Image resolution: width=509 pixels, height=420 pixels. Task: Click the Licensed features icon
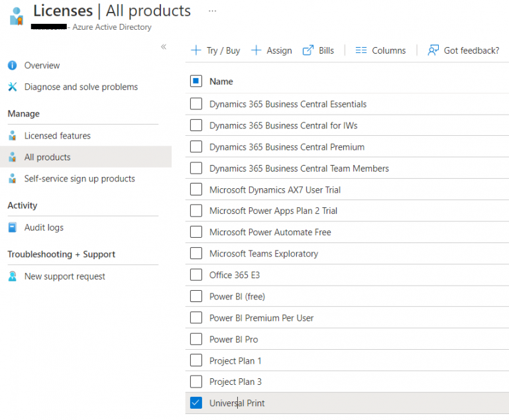(12, 136)
